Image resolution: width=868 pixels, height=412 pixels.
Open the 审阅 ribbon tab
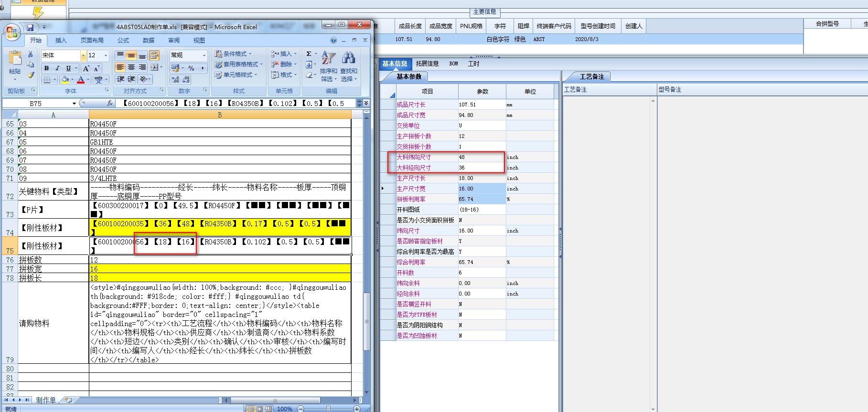(174, 41)
